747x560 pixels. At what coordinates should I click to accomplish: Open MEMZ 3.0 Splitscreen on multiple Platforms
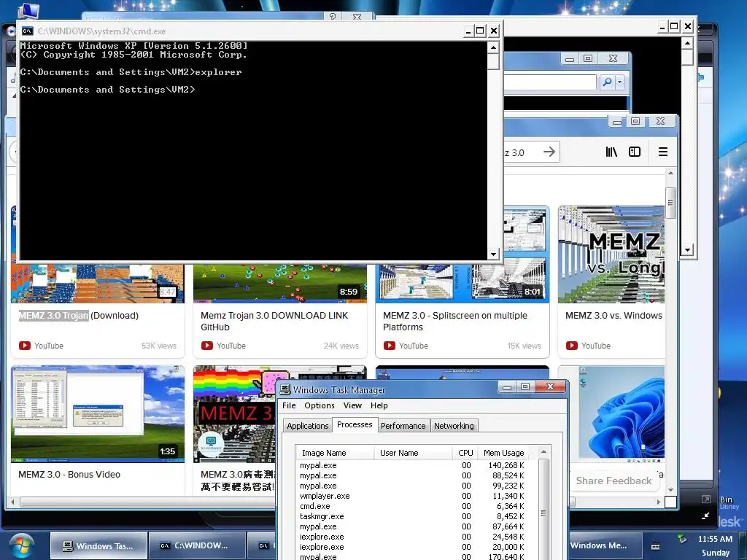(x=455, y=322)
